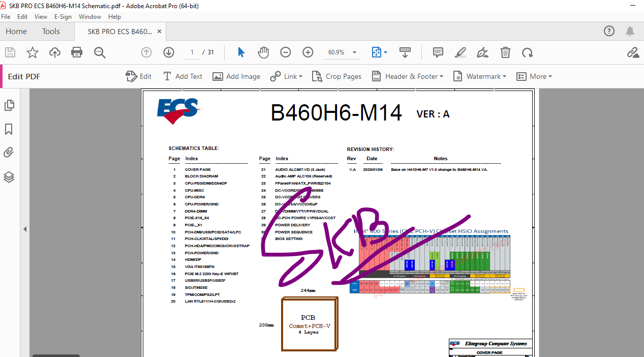Screen dimensions: 644x357
Task: Upload file using the cloud arrow icon
Action: coord(55,52)
